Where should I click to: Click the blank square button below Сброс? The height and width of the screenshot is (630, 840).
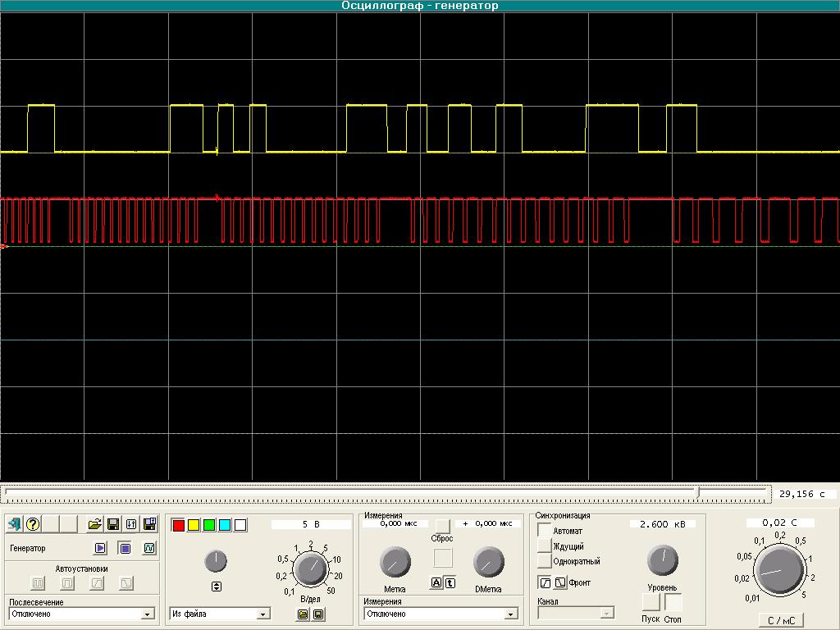tap(443, 558)
